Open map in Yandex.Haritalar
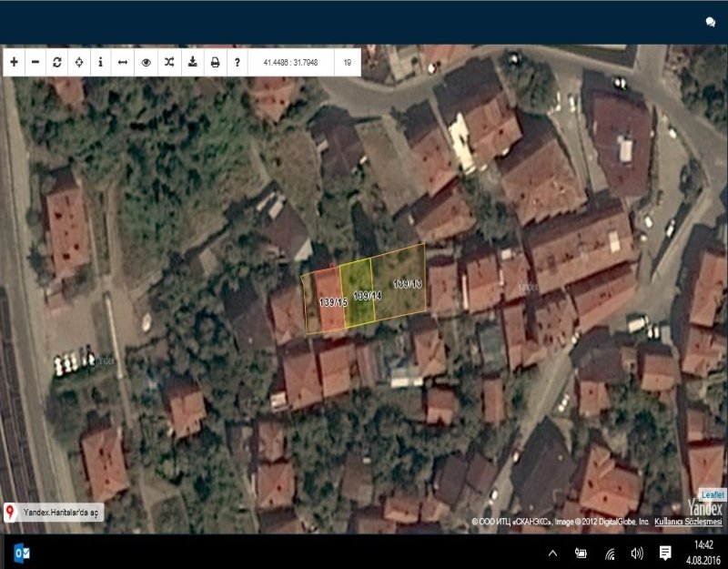The image size is (728, 569). click(x=62, y=513)
